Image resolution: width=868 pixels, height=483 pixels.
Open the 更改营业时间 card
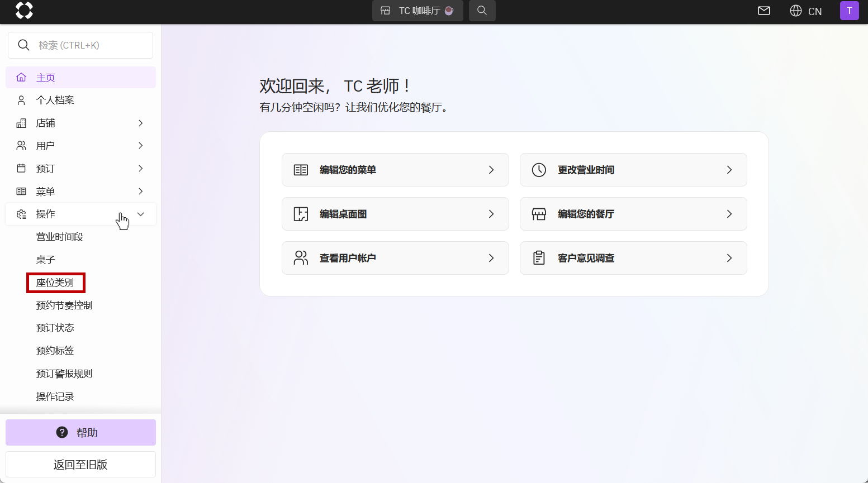coord(633,170)
